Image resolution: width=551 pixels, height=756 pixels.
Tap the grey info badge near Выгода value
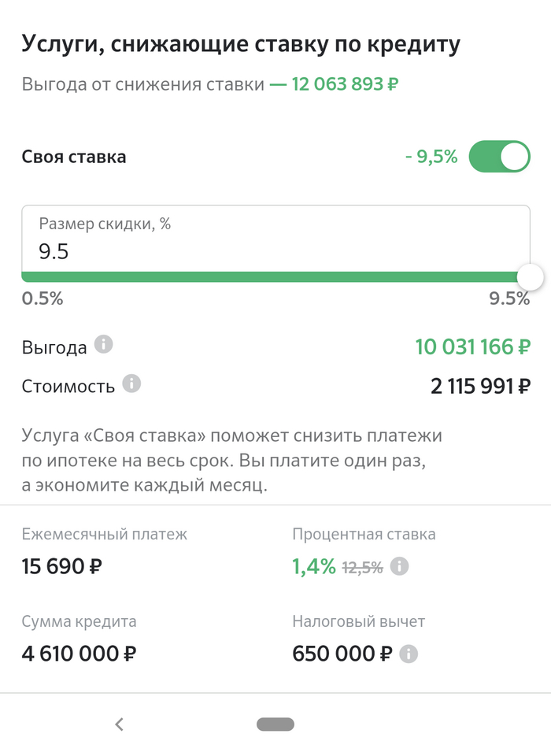point(103,345)
